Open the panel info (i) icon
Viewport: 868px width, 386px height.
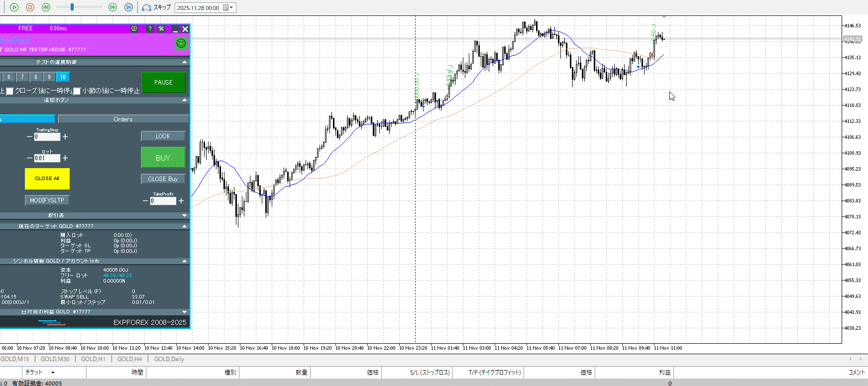tap(134, 29)
